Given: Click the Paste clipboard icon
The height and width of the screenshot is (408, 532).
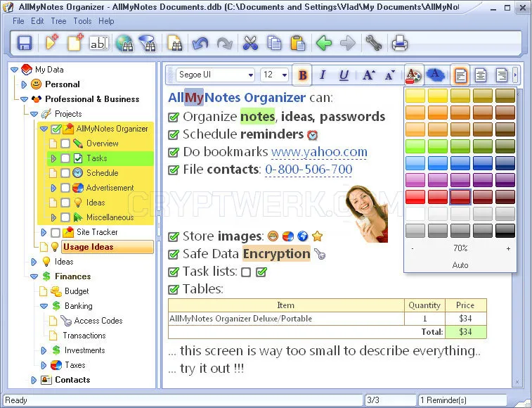Looking at the screenshot, I should [x=297, y=44].
